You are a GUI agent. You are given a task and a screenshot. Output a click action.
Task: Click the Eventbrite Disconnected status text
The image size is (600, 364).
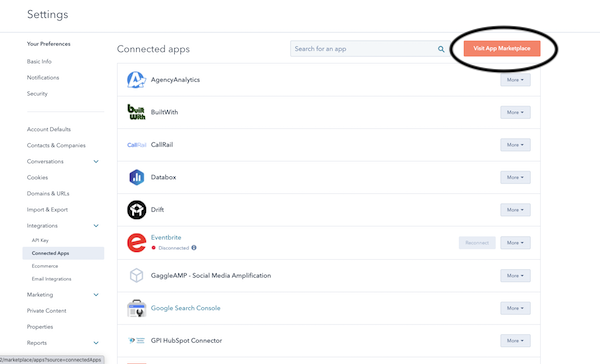point(173,248)
